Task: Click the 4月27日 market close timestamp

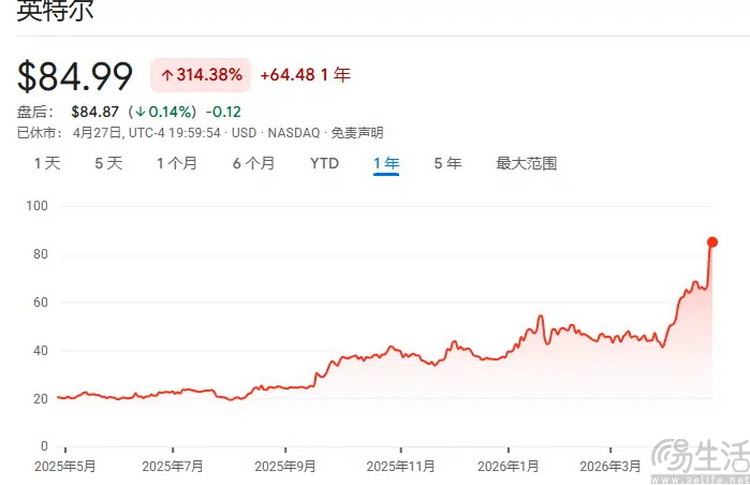Action: pyautogui.click(x=147, y=132)
